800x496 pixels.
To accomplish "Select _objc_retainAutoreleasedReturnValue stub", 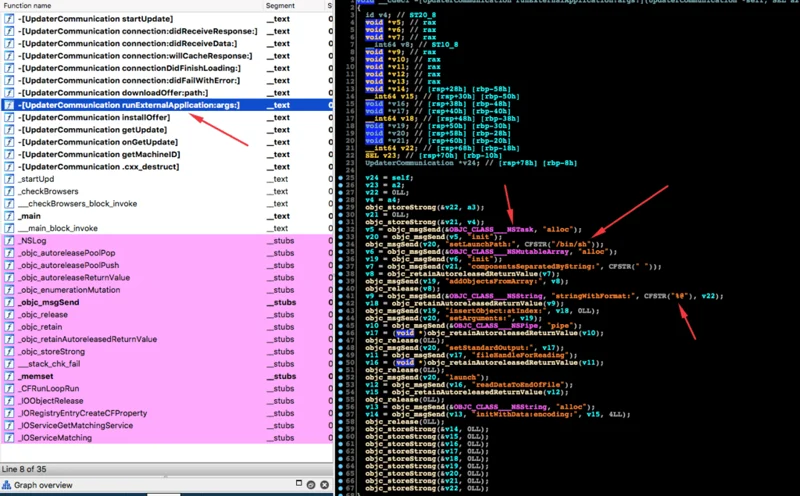I will 87,339.
